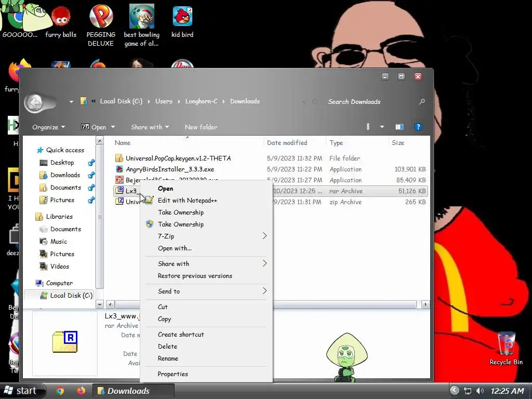Click the Bejeweled setup exe icon
Image resolution: width=532 pixels, height=399 pixels.
click(119, 180)
